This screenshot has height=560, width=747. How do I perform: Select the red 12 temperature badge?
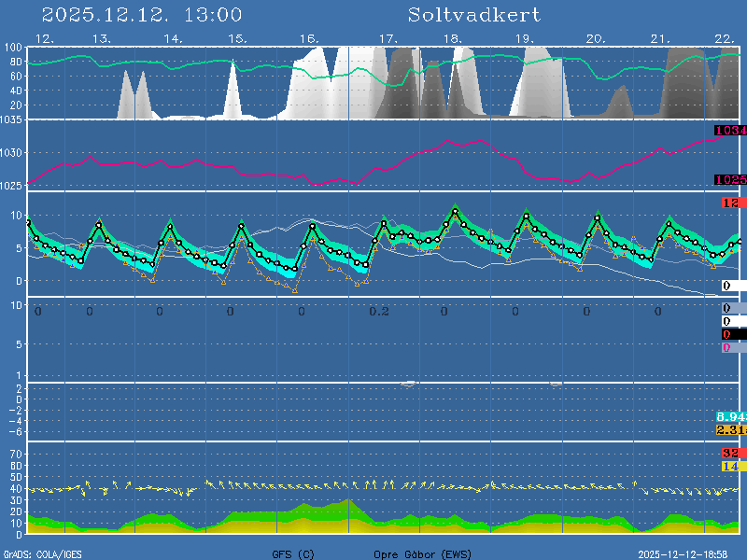[x=731, y=203]
